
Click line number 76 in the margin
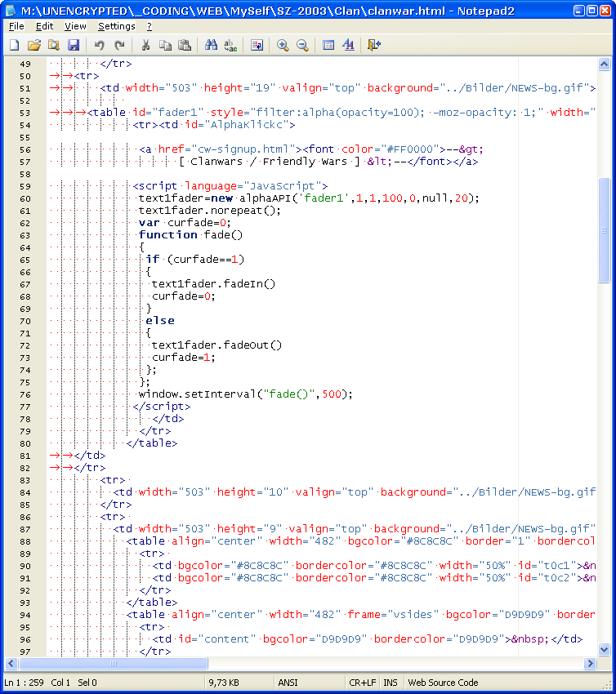point(25,394)
